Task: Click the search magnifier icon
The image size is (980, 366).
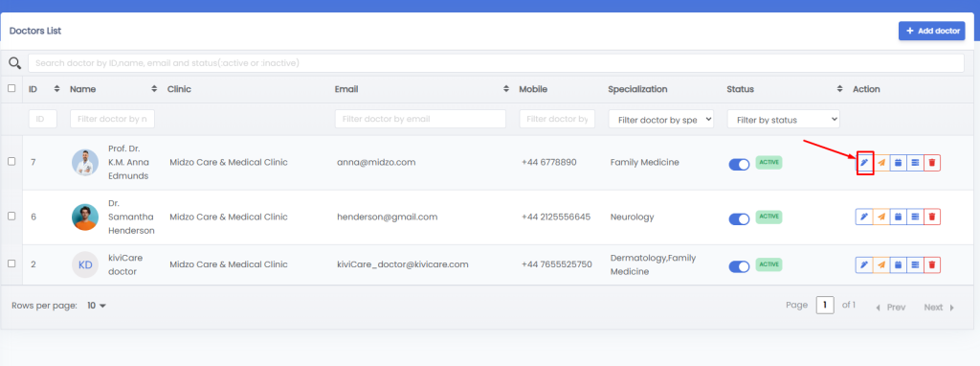Action: 13,62
